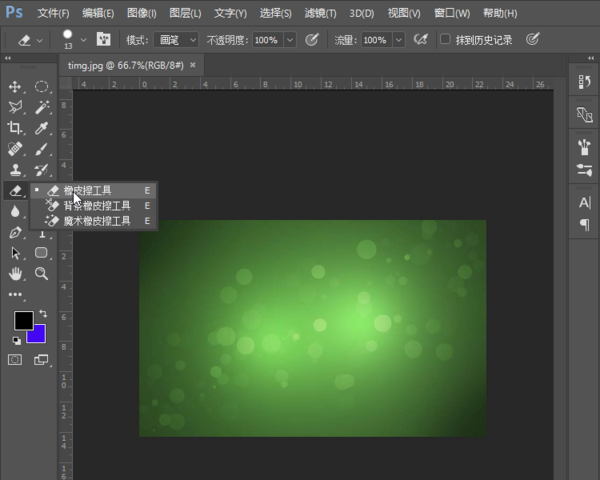Select the Elliptical Marquee tool
Image resolution: width=600 pixels, height=480 pixels.
[41, 87]
